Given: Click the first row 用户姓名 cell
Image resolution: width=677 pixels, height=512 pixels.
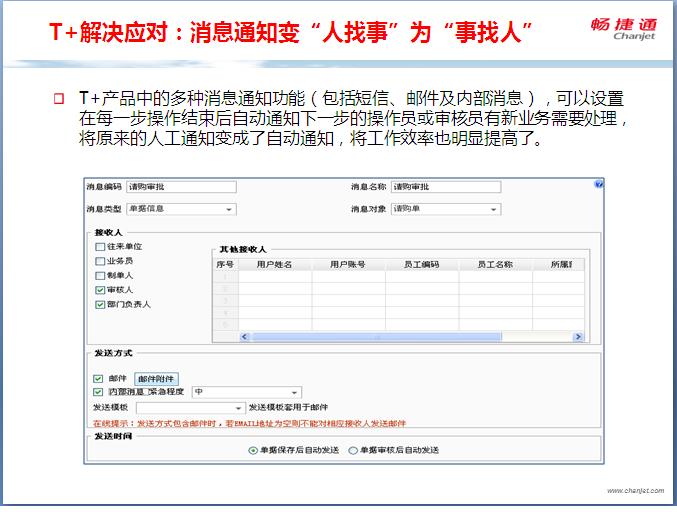Looking at the screenshot, I should pos(275,277).
